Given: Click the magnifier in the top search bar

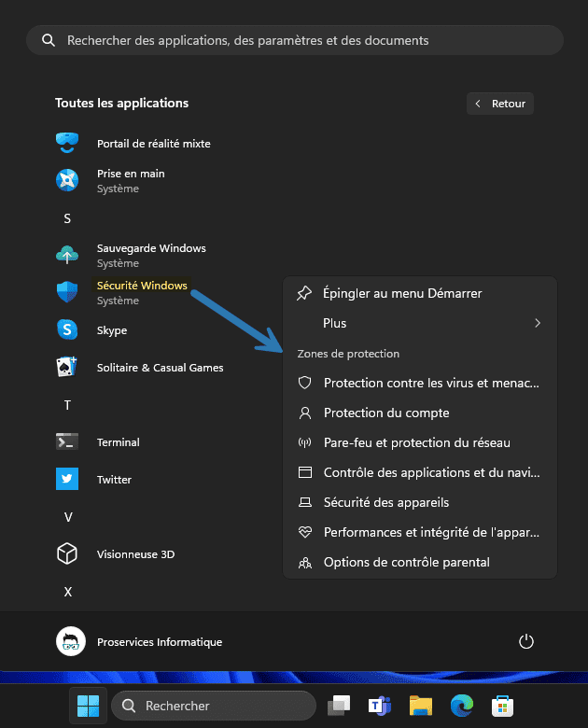Looking at the screenshot, I should tap(49, 40).
